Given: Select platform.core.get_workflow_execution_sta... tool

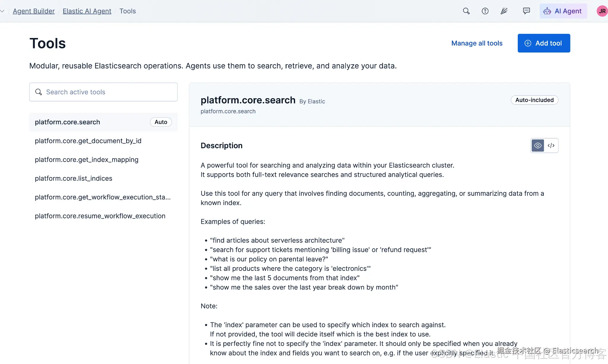Looking at the screenshot, I should 103,197.
